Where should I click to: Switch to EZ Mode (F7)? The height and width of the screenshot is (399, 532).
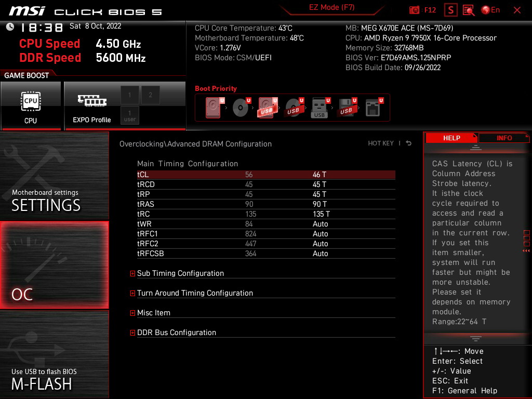pyautogui.click(x=332, y=8)
